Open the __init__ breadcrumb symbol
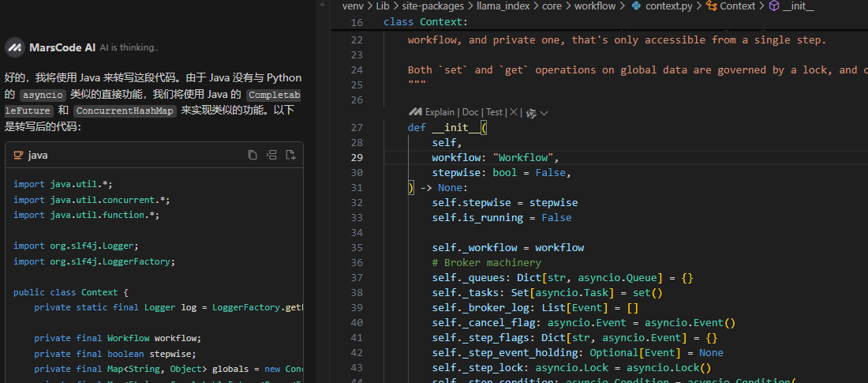868x383 pixels. pyautogui.click(x=798, y=6)
